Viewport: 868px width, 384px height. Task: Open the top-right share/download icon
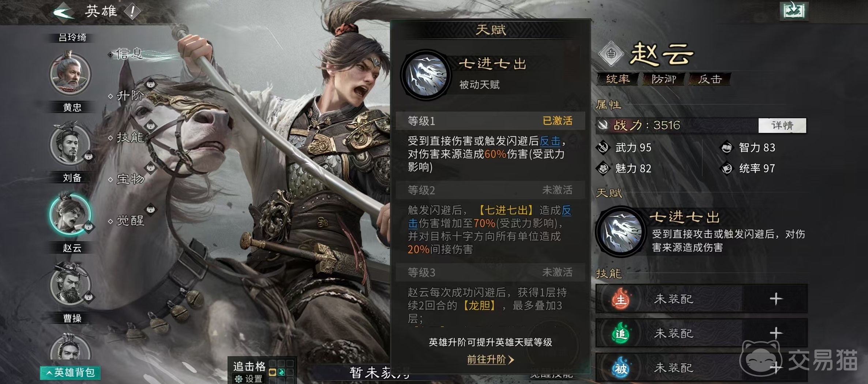coord(793,11)
